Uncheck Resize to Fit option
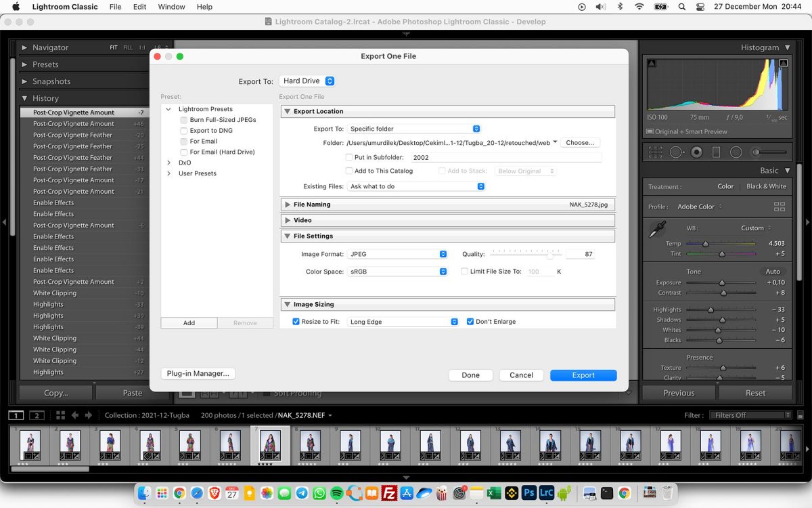 (296, 322)
